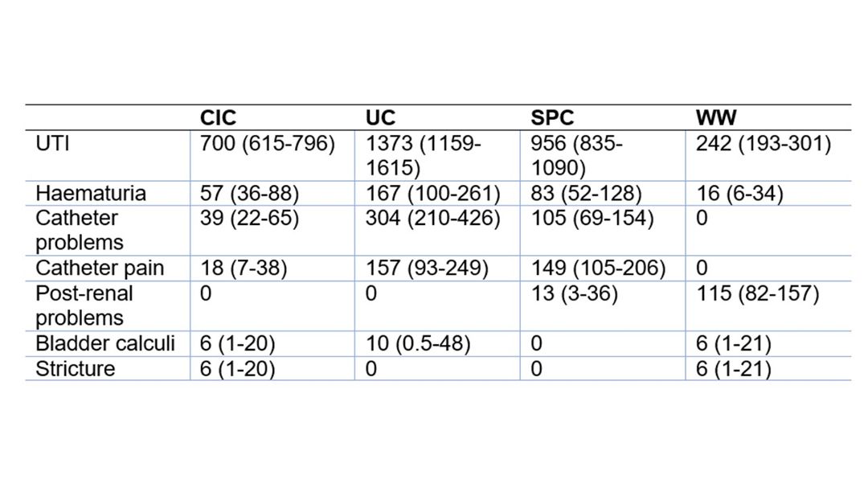This screenshot has height=488, width=868.
Task: Click the Bladder calculi row label
Action: 105,343
